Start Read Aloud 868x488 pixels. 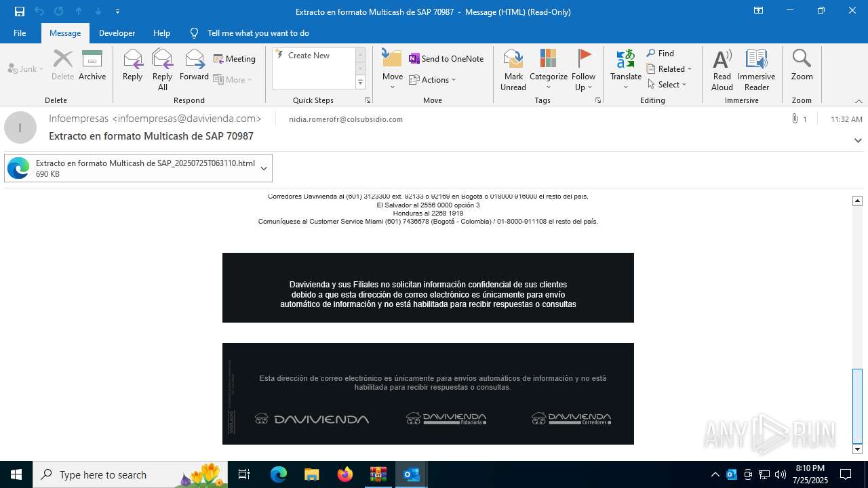coord(722,70)
